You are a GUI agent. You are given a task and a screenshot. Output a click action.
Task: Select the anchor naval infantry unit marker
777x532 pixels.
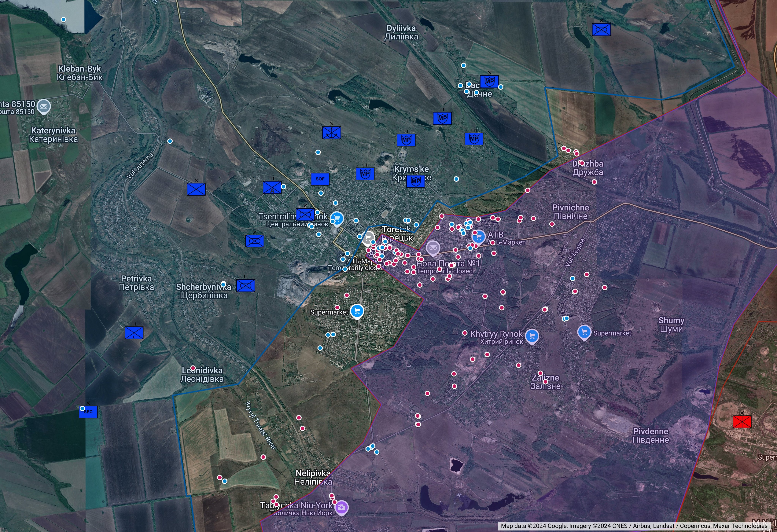331,133
